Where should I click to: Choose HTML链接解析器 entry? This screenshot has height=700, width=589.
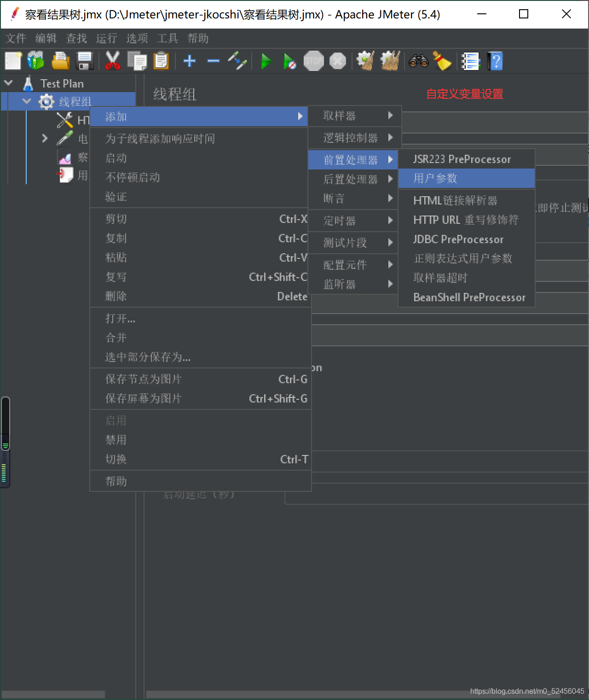click(467, 200)
